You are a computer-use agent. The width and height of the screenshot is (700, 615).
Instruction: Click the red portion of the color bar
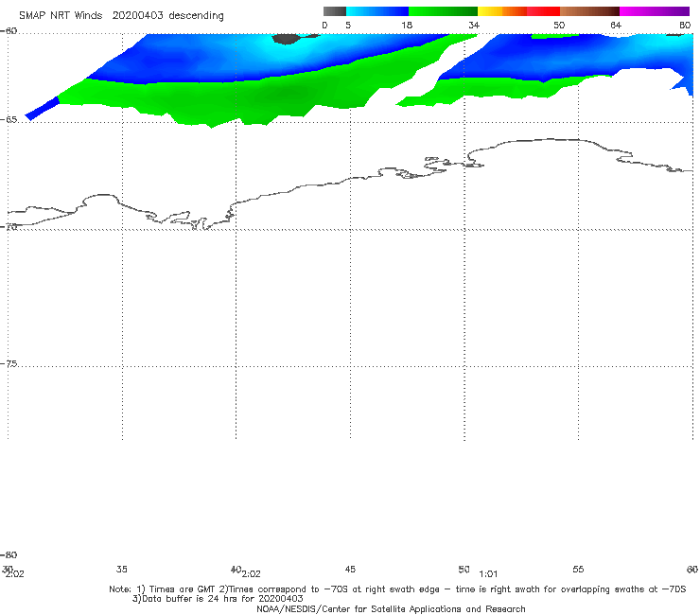pyautogui.click(x=543, y=11)
